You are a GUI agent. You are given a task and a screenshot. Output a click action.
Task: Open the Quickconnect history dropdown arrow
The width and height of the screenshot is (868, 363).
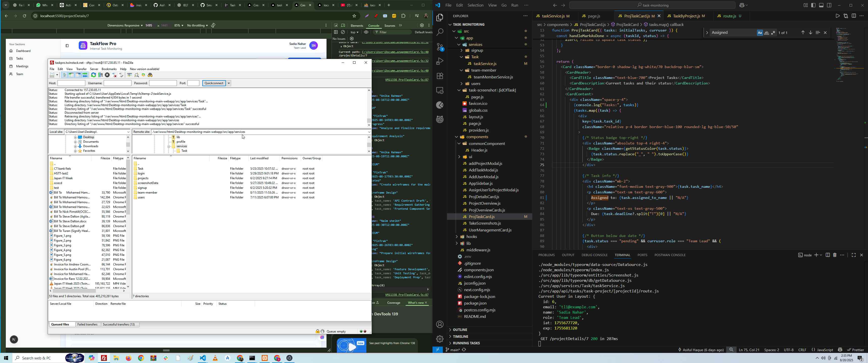[x=229, y=83]
